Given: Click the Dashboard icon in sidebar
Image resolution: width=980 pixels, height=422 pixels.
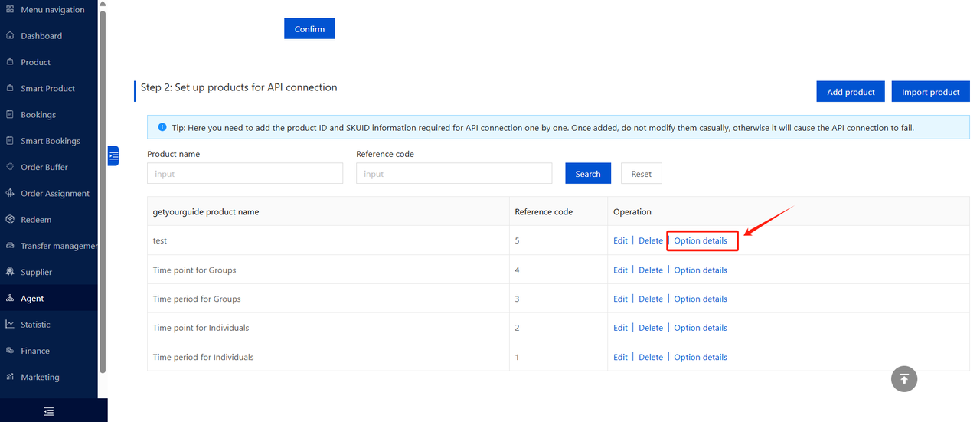Looking at the screenshot, I should (x=10, y=36).
